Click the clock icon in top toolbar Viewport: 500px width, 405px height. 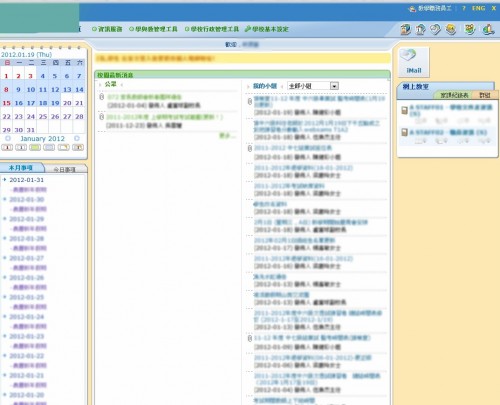435,29
